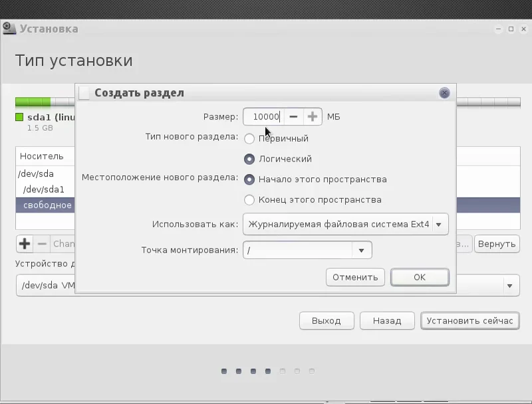
Task: Close the Создать раздел dialog
Action: click(x=444, y=93)
